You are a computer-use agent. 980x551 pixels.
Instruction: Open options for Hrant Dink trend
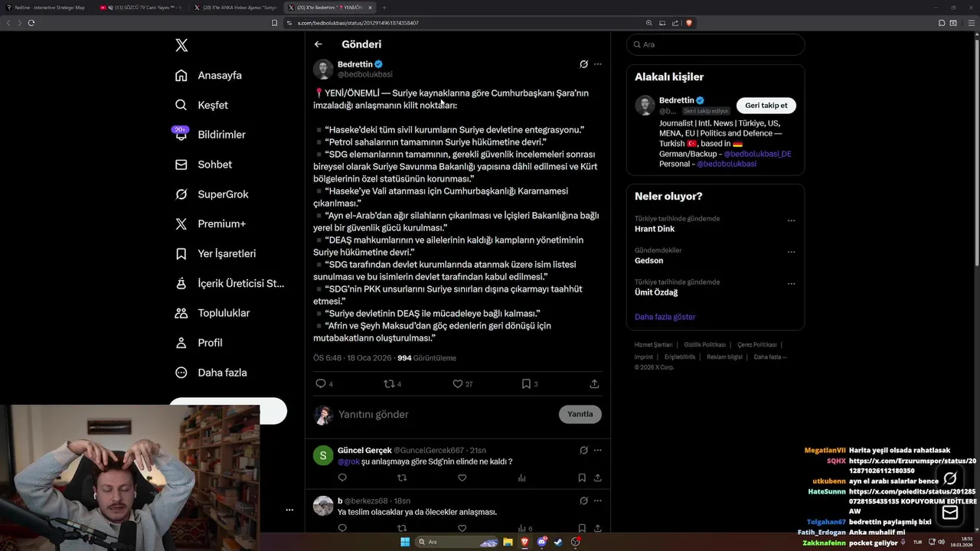[792, 220]
